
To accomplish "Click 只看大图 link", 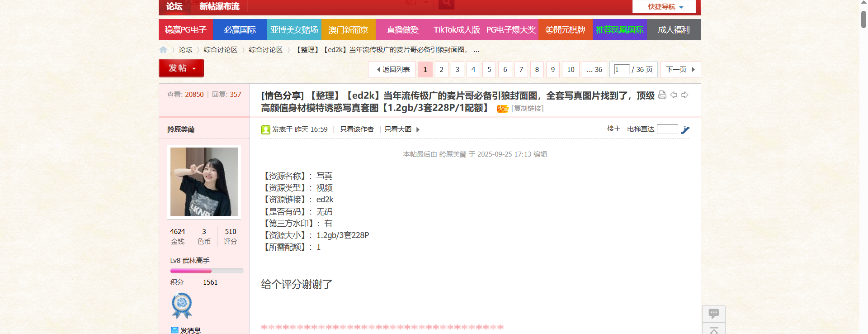I will (398, 129).
